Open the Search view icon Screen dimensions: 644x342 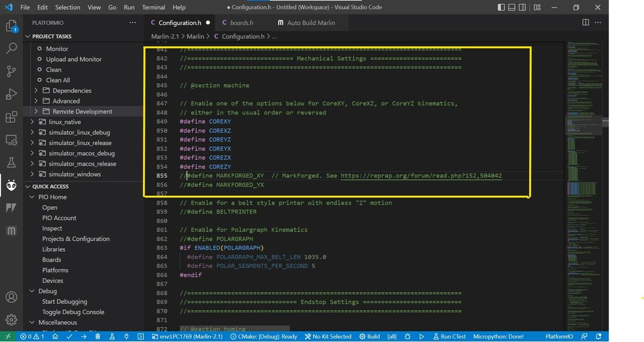[x=11, y=48]
